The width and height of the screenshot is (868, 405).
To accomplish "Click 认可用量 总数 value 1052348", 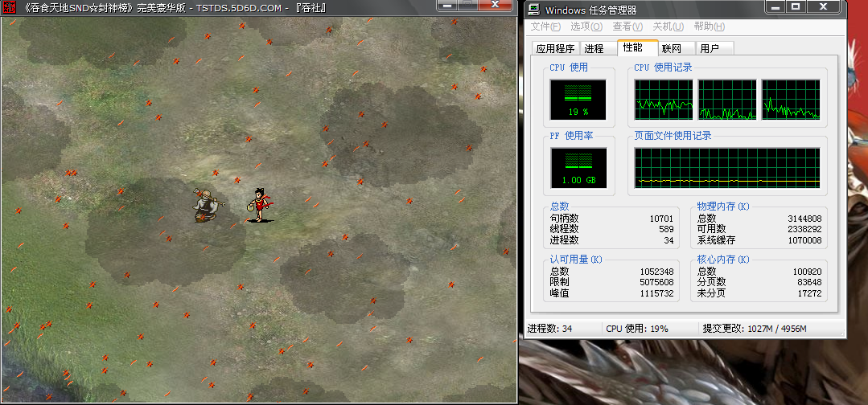I will coord(656,272).
